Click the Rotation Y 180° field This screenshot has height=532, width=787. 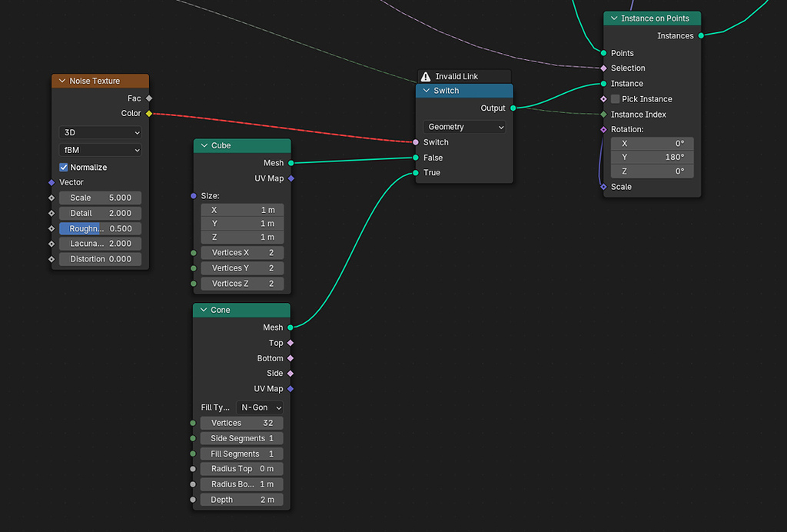pyautogui.click(x=653, y=157)
